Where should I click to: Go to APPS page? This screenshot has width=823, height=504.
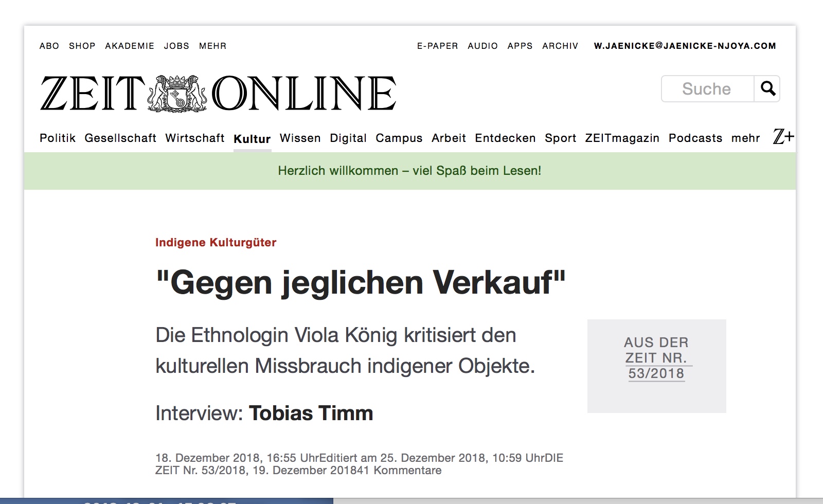tap(520, 46)
